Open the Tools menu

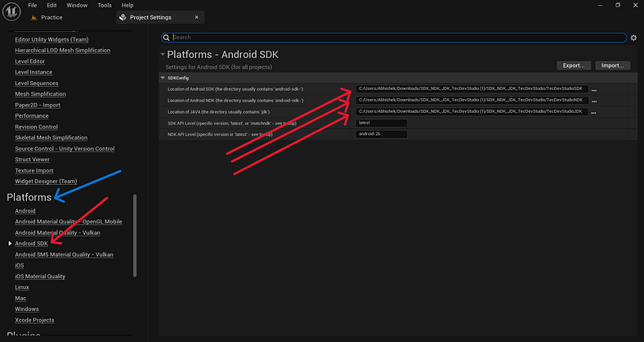pyautogui.click(x=105, y=6)
